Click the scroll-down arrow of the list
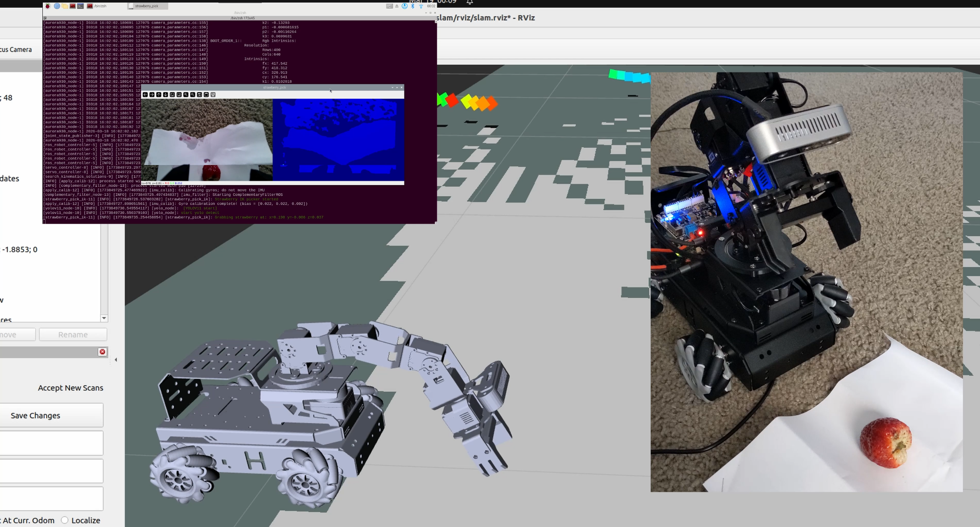The height and width of the screenshot is (527, 980). [104, 318]
